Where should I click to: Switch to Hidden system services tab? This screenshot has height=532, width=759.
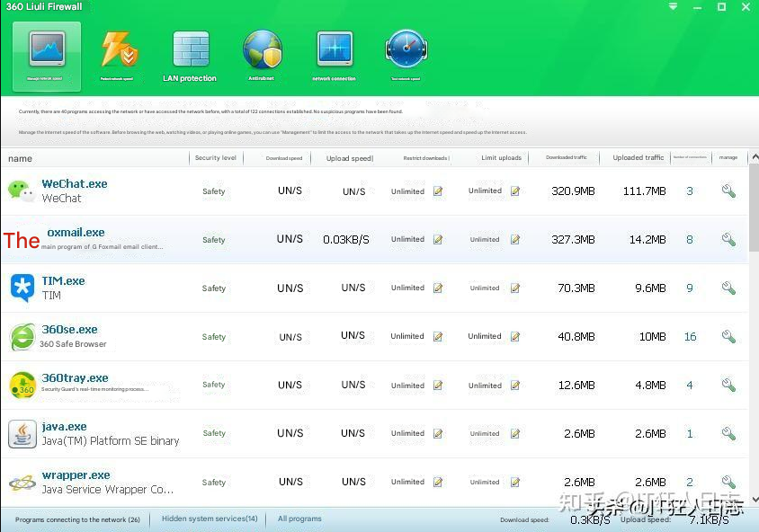(210, 519)
